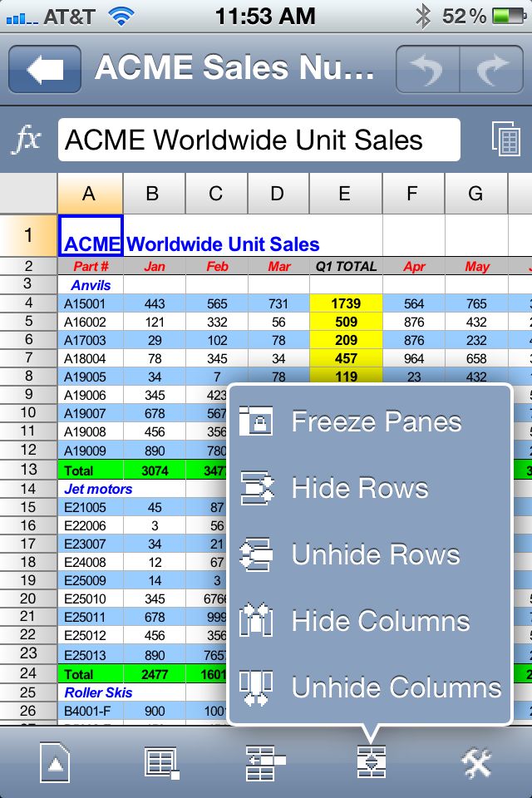Screen dimensions: 532x798
Task: Tap the cell formatting icon in bottom toolbar
Action: coord(161,762)
